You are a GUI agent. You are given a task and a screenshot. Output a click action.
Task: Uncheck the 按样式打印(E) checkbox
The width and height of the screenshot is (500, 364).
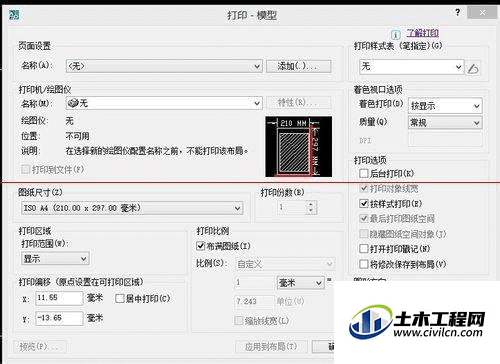pos(364,203)
